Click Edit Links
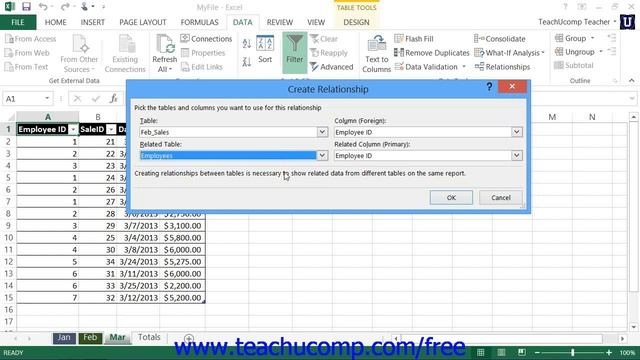This screenshot has width=640, height=360. tap(202, 67)
